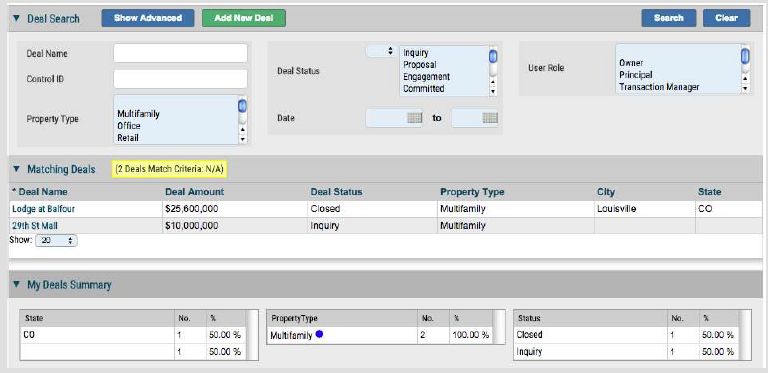Click the Show Advanced button
The width and height of the screenshot is (768, 373).
148,18
